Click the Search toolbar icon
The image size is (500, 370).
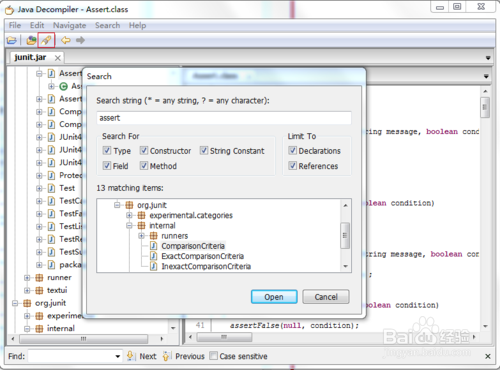[x=46, y=40]
